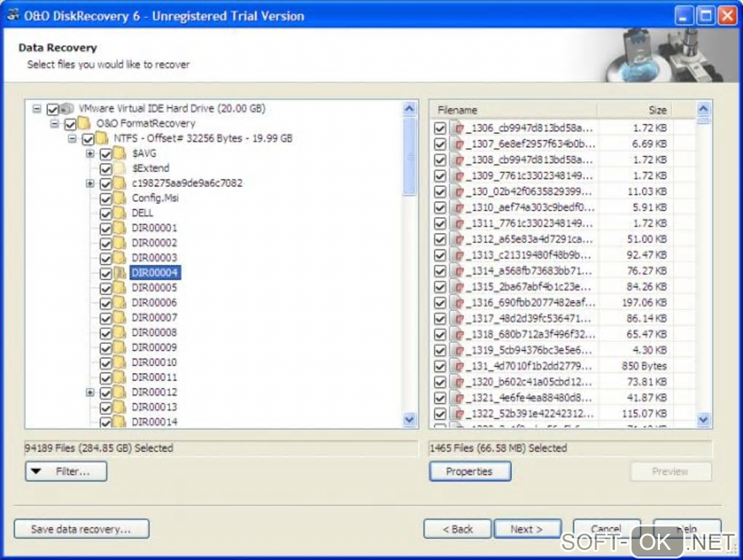Click the VMware Virtual IDE drive icon
743x560 pixels.
point(67,109)
